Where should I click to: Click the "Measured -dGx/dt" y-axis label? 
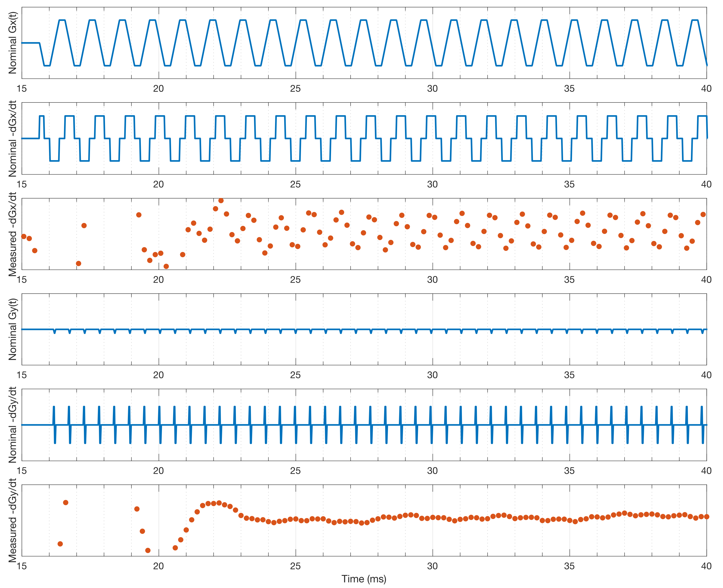click(12, 234)
